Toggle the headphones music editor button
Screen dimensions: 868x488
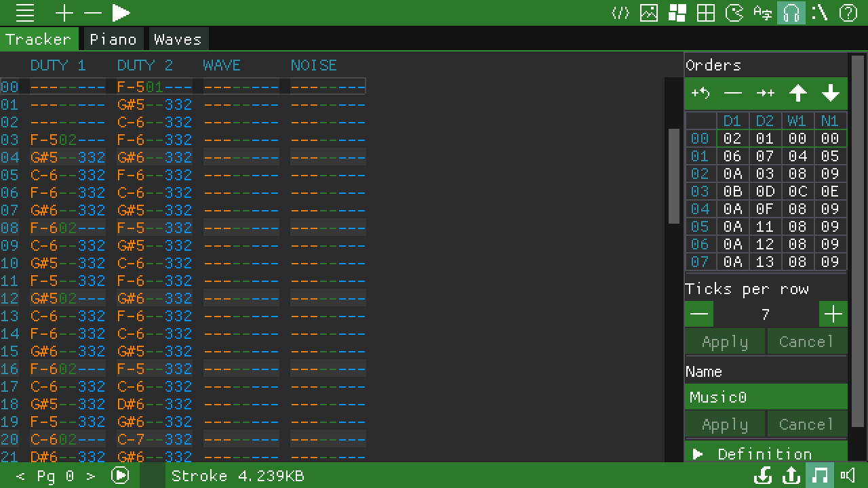[x=791, y=13]
